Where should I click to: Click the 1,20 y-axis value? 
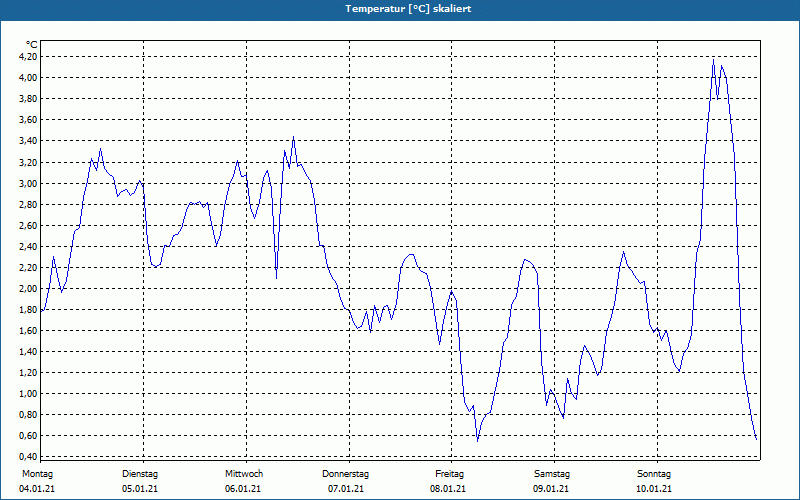point(28,372)
